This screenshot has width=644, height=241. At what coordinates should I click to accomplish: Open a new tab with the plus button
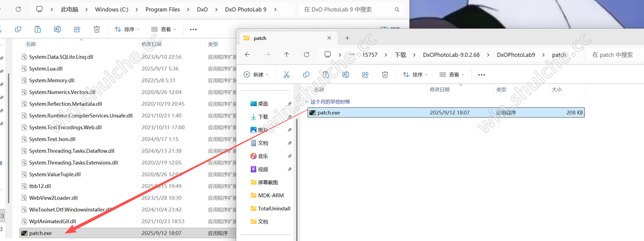pyautogui.click(x=347, y=38)
